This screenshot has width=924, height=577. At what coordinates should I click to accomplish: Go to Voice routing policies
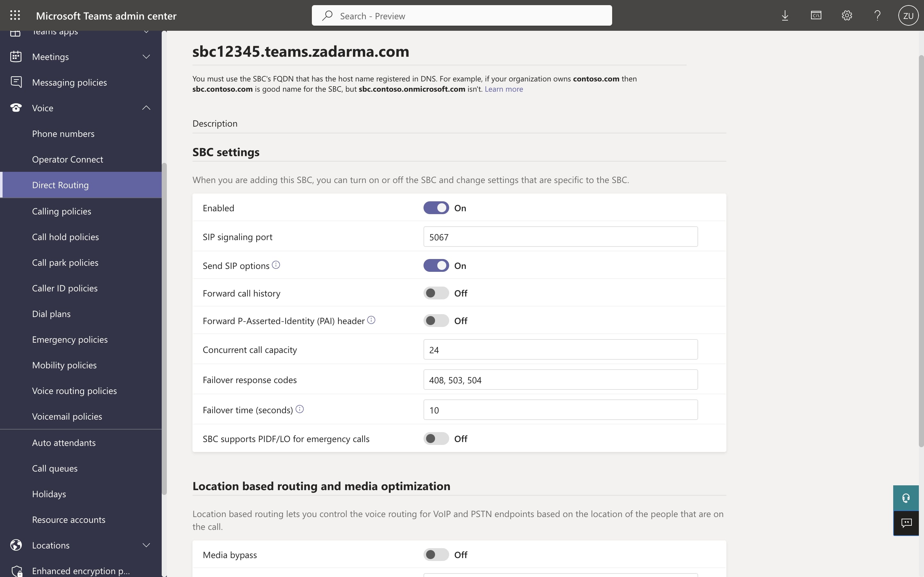[x=74, y=391]
